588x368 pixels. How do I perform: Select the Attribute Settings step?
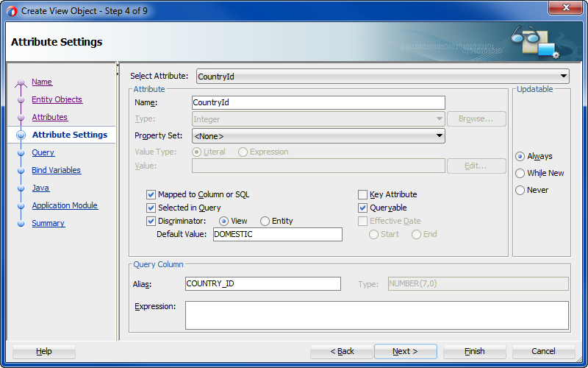click(x=70, y=135)
